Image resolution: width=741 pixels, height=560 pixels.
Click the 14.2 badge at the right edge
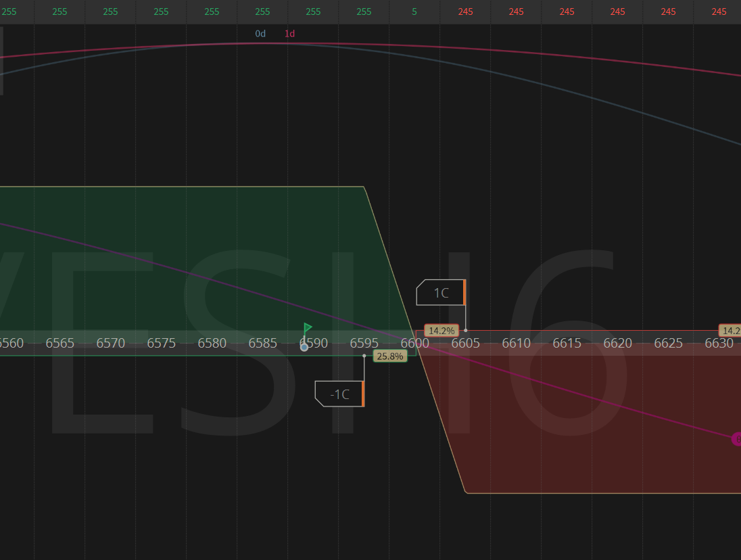click(730, 331)
